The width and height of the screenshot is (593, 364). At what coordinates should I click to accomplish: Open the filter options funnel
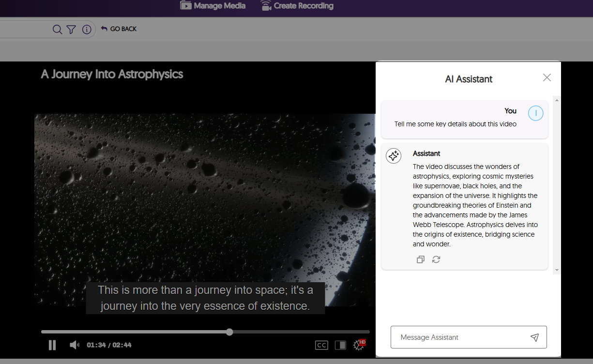[x=71, y=30]
